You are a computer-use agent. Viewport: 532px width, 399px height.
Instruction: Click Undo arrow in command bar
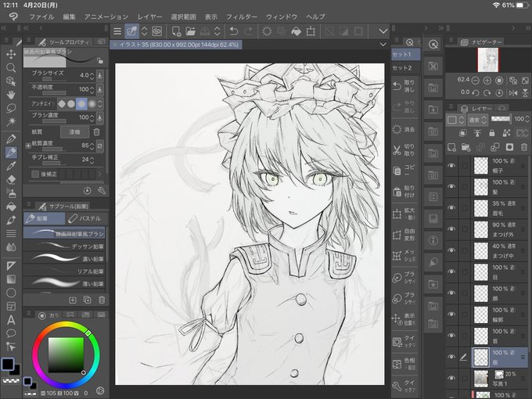233,31
